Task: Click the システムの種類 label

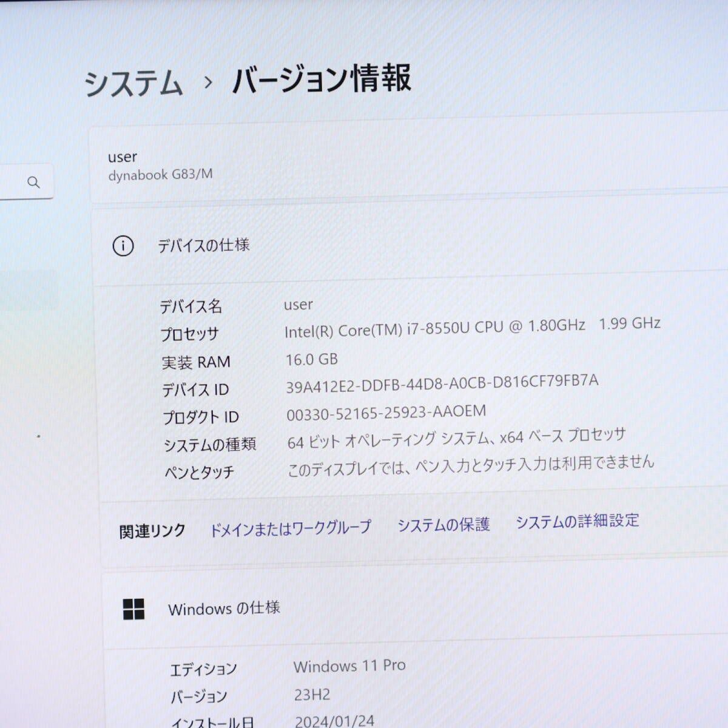Action: point(210,445)
